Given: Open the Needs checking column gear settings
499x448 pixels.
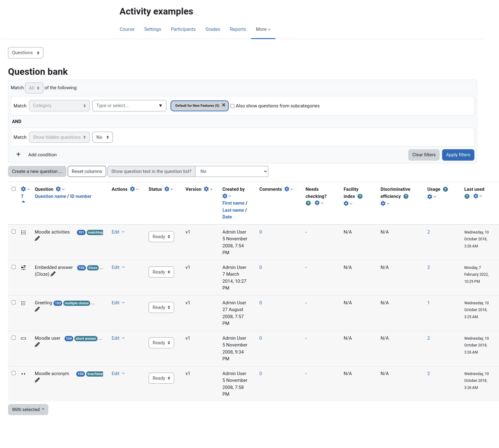Looking at the screenshot, I should click(319, 203).
